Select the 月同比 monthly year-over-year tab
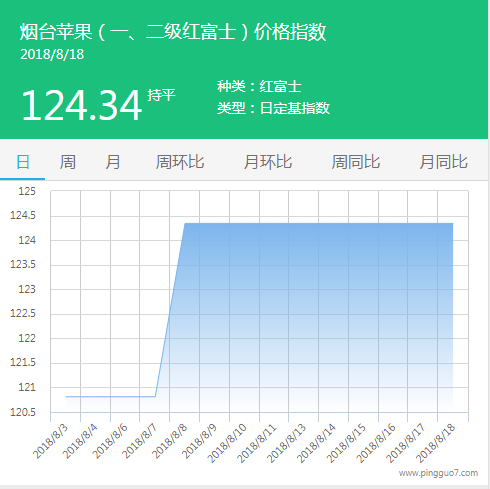 (444, 162)
